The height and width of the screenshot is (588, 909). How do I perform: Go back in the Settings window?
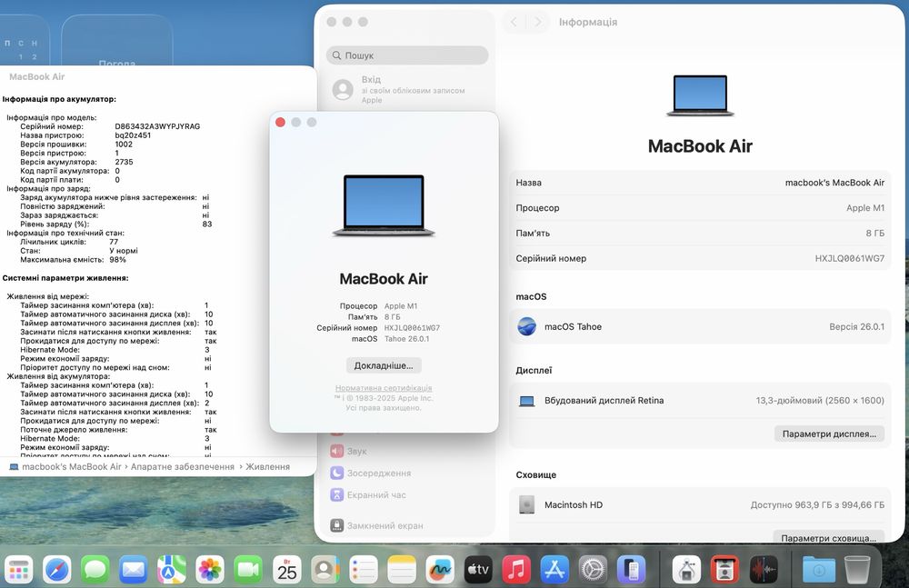[514, 22]
